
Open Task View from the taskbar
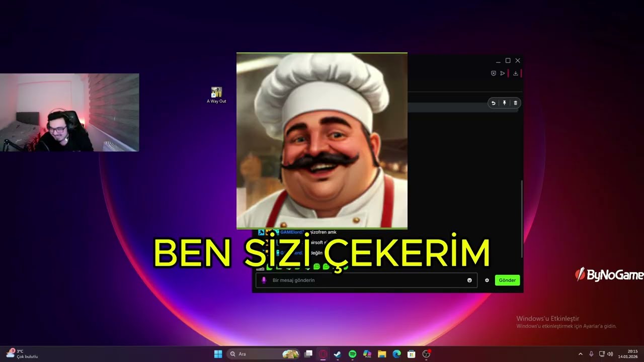[x=308, y=354]
